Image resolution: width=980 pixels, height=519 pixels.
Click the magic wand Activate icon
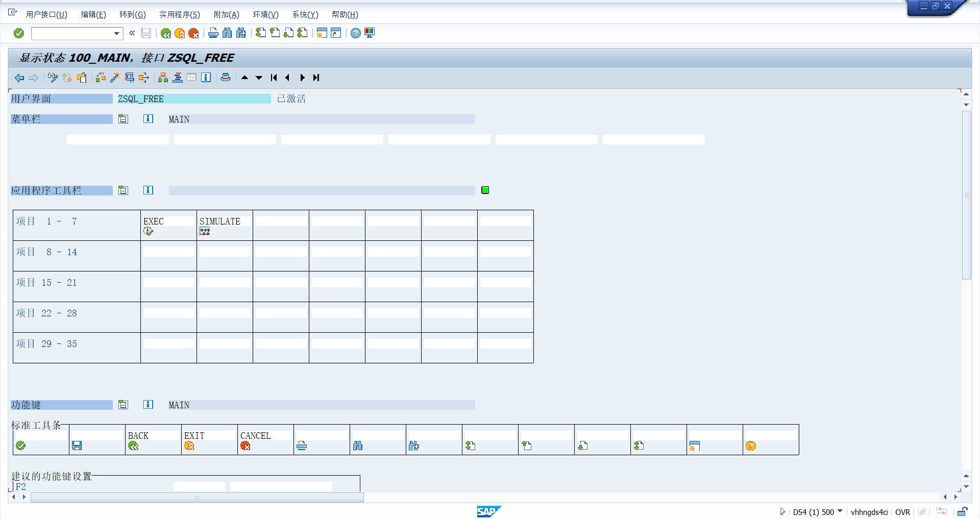115,78
